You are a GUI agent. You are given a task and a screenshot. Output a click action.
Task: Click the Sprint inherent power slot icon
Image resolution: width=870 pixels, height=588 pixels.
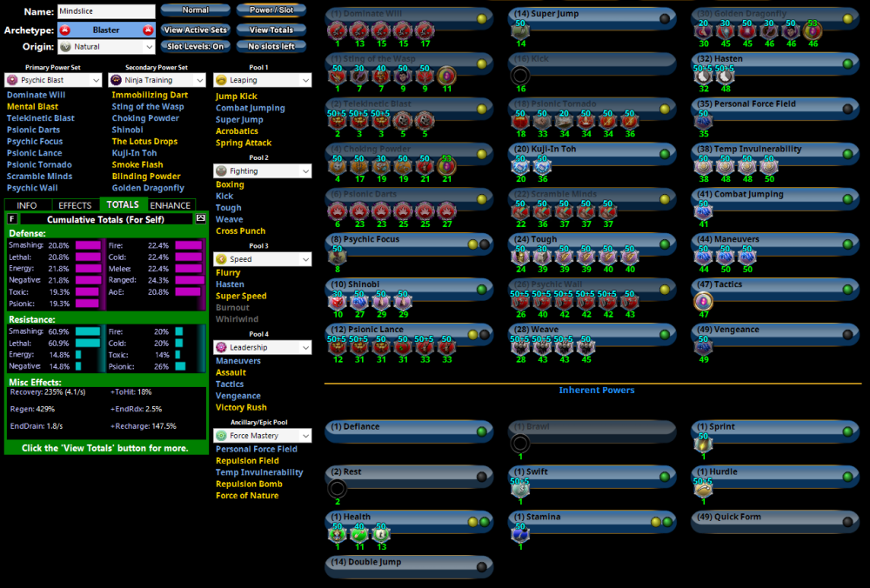tap(703, 444)
